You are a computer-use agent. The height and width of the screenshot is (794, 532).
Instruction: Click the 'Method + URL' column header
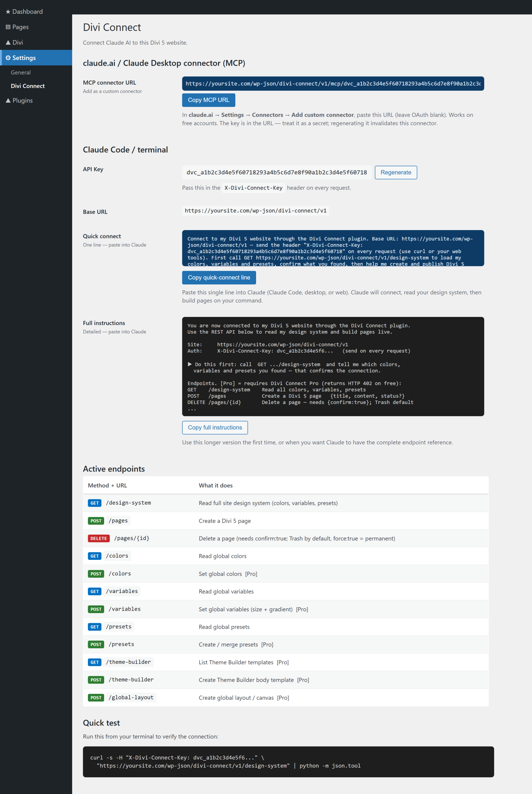(x=107, y=485)
